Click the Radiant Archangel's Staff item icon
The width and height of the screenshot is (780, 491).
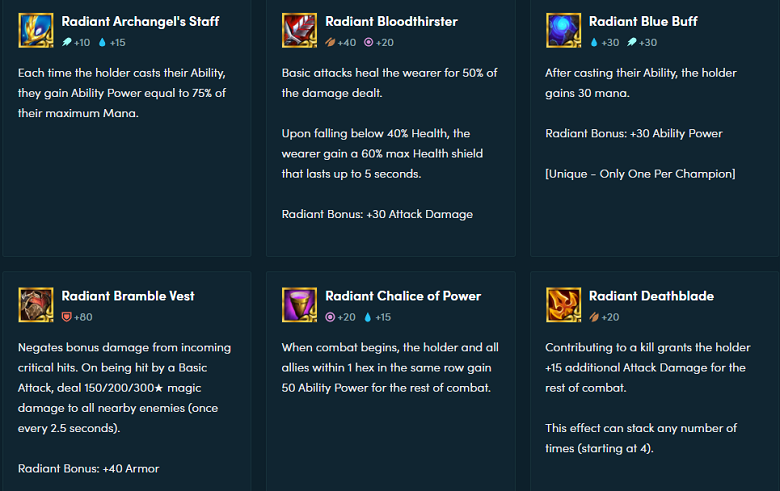[x=36, y=30]
